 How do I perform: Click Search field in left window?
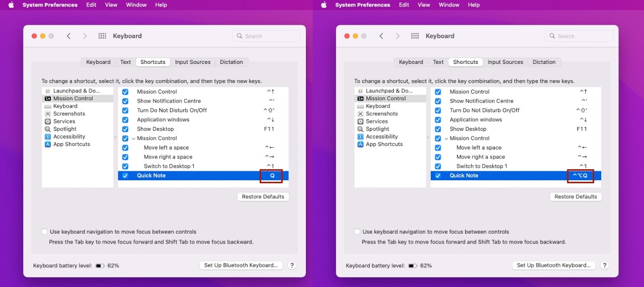click(x=267, y=36)
